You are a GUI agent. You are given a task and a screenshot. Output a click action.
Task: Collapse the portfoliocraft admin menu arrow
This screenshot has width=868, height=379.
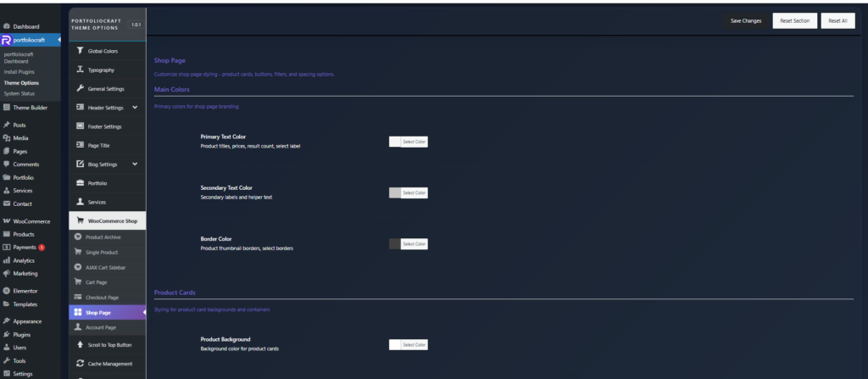coord(58,40)
